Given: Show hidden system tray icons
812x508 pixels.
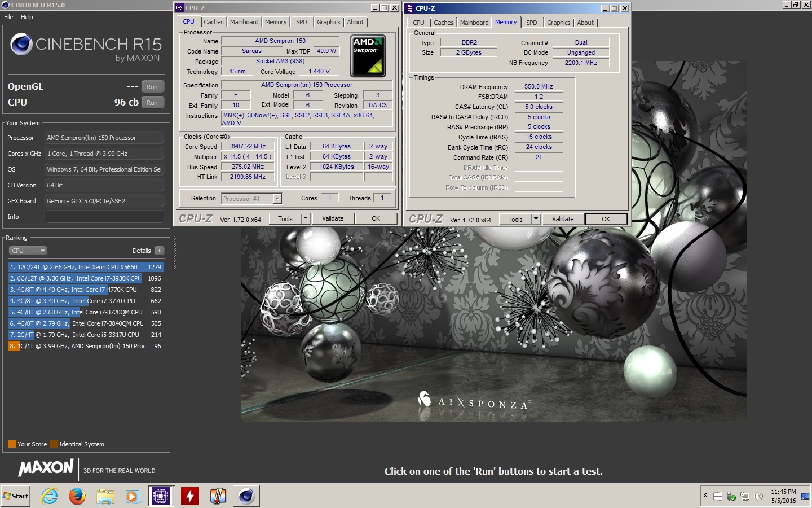Looking at the screenshot, I should (705, 496).
